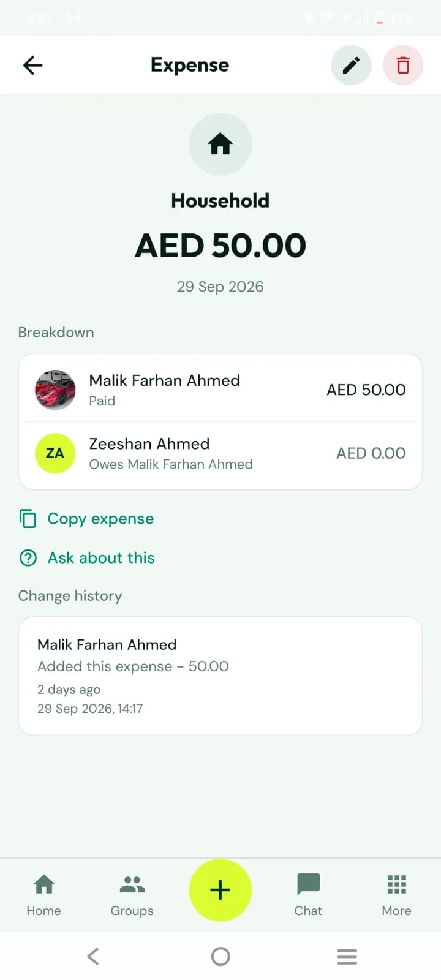Open the Chat tab
The width and height of the screenshot is (441, 980).
[x=308, y=895]
